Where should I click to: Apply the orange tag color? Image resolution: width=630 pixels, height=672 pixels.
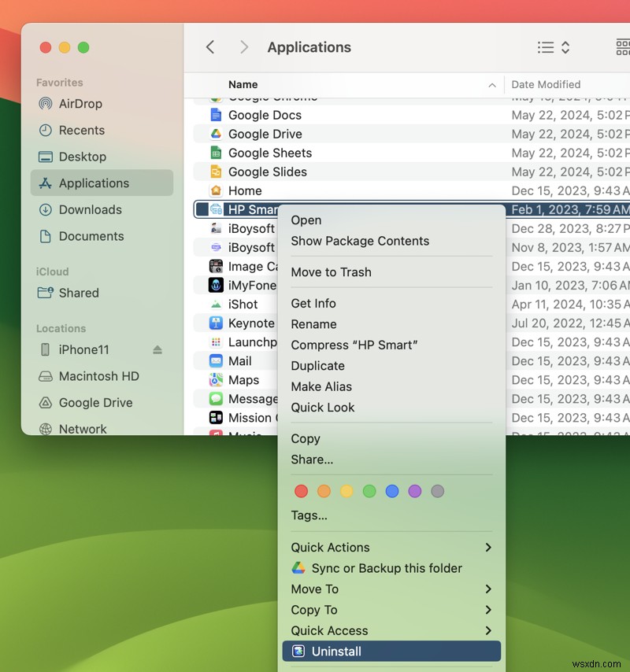click(324, 491)
